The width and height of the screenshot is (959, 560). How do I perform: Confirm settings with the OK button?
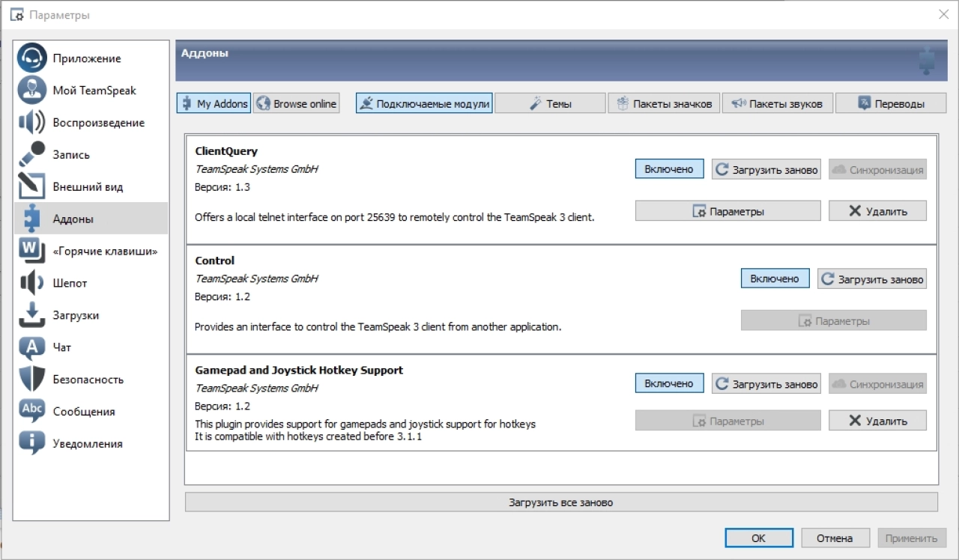point(758,538)
